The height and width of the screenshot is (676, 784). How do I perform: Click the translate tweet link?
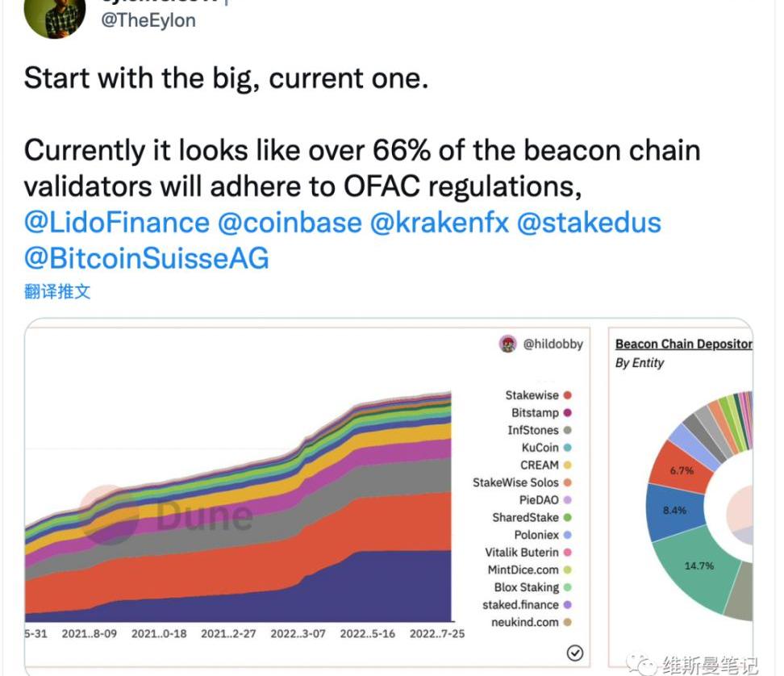(57, 292)
